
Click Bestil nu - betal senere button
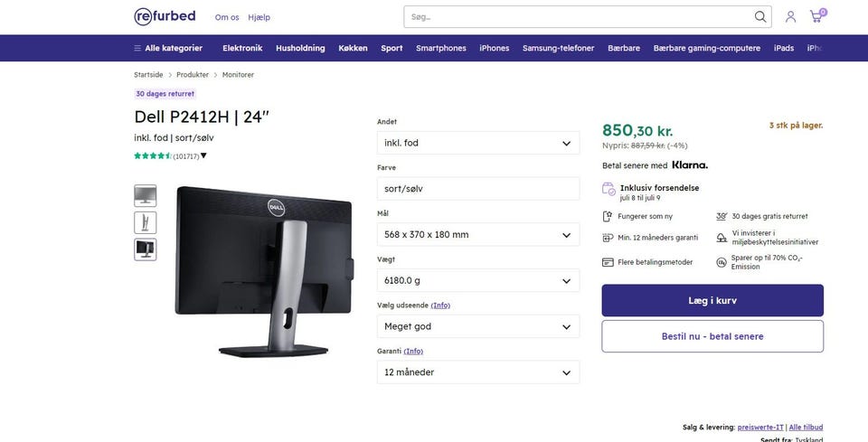[712, 336]
